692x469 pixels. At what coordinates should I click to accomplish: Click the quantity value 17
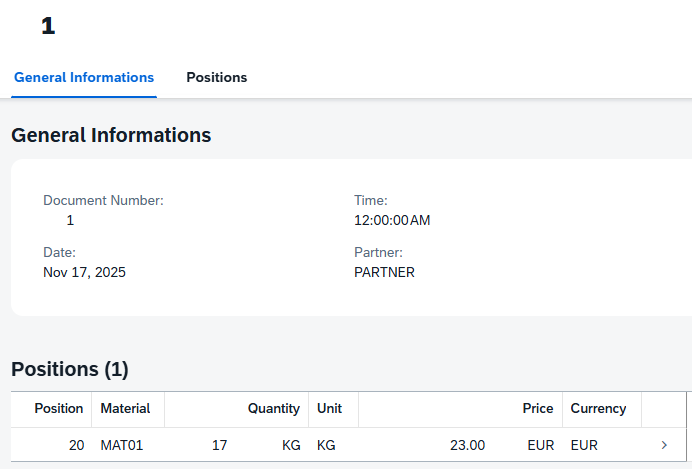[x=219, y=445]
